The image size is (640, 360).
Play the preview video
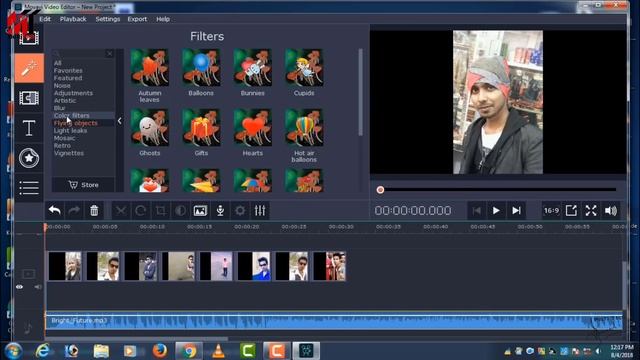[x=496, y=211]
